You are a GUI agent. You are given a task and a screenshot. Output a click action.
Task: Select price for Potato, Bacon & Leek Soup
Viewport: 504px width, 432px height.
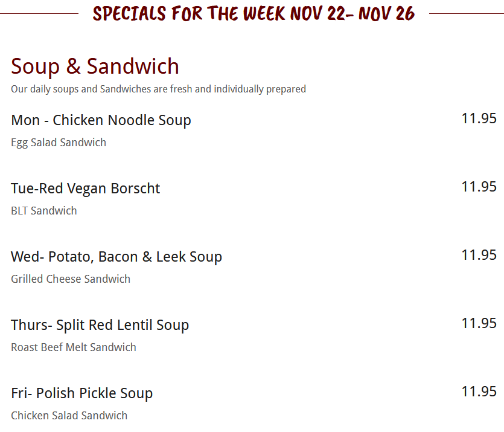[479, 255]
